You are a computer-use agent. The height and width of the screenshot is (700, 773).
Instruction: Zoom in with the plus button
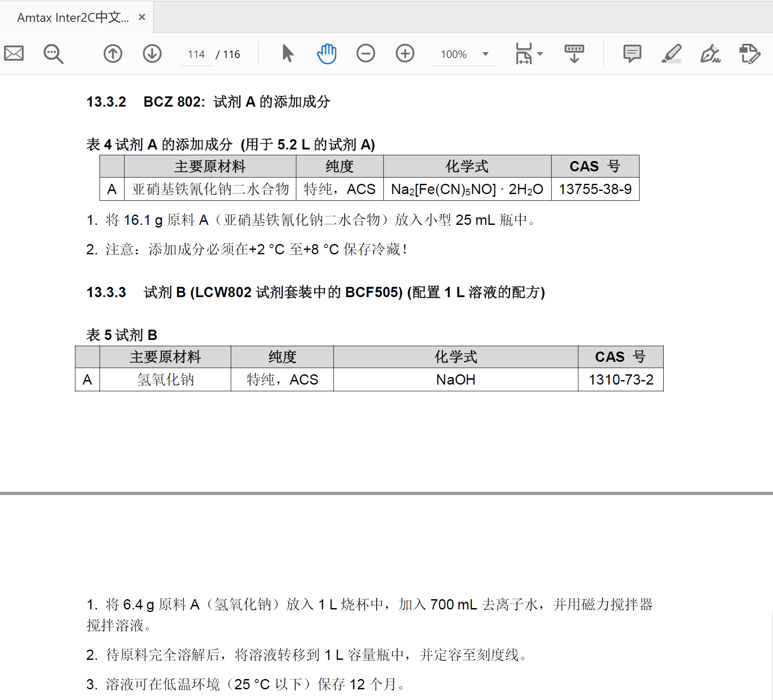404,53
